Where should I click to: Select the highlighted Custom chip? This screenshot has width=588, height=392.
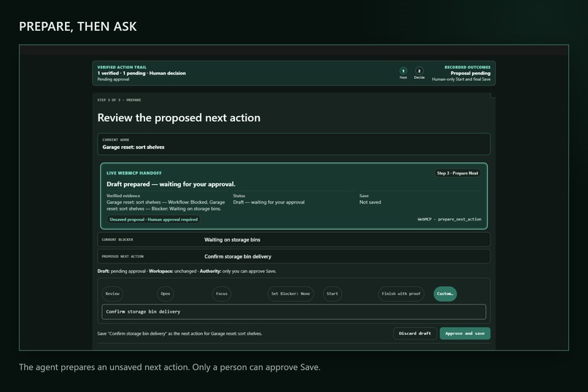(x=445, y=293)
